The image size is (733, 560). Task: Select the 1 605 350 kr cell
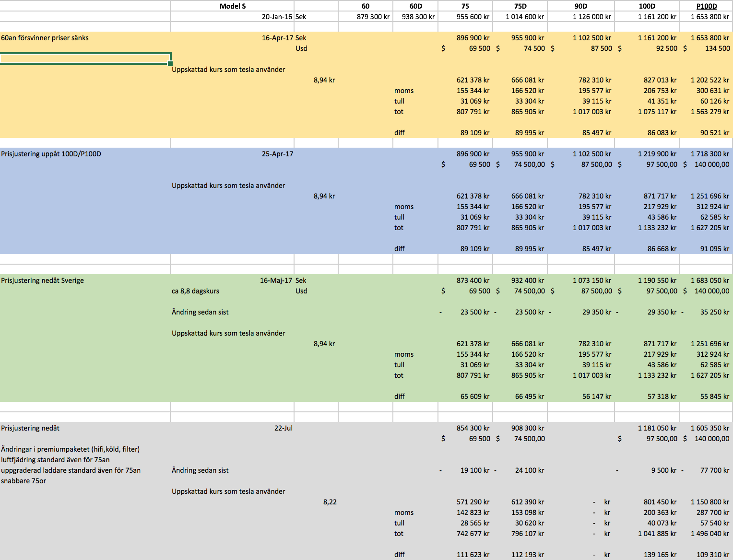[x=709, y=428]
